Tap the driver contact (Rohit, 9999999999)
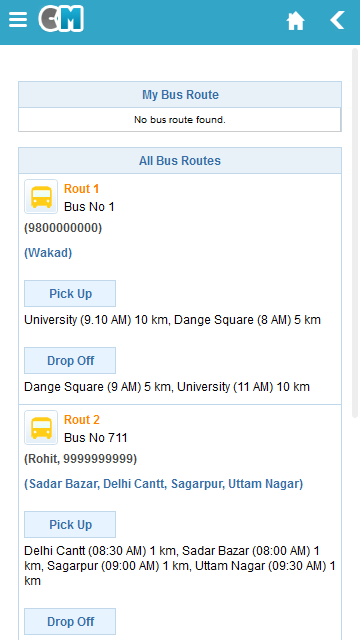 click(80, 459)
